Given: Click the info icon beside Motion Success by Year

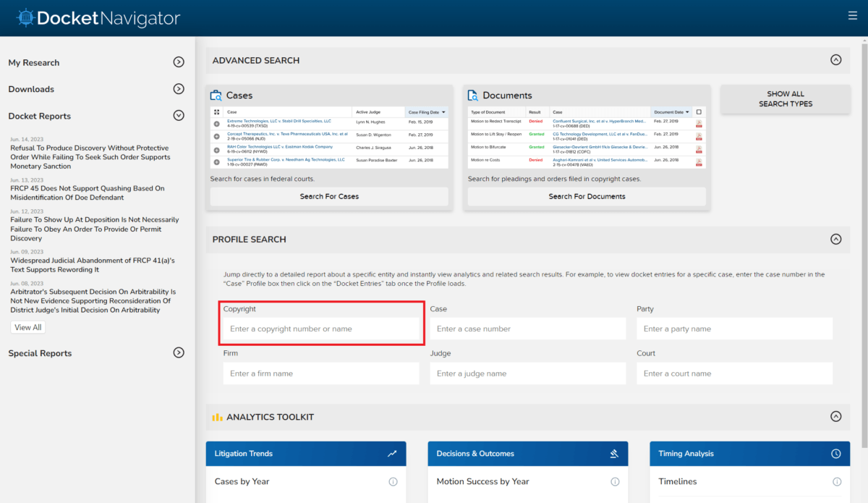Looking at the screenshot, I should [615, 481].
